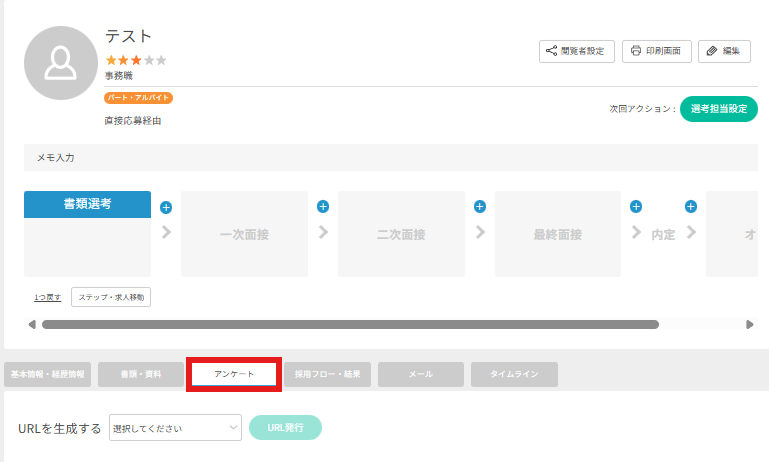Viewport: 769px width, 462px height.
Task: Click the green 選考担当設定 button
Action: pyautogui.click(x=718, y=109)
